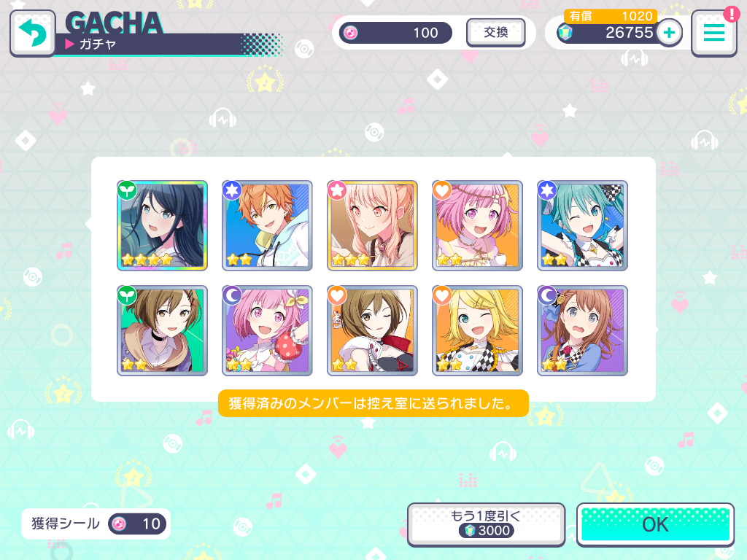Select the brown-haired girl on green card
Viewport: 747px width, 560px height.
162,330
